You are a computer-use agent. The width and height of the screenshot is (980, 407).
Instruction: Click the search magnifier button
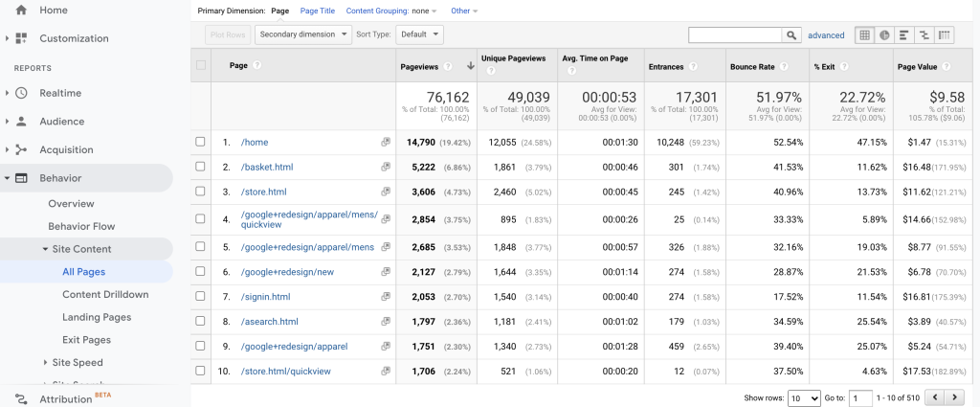tap(791, 35)
